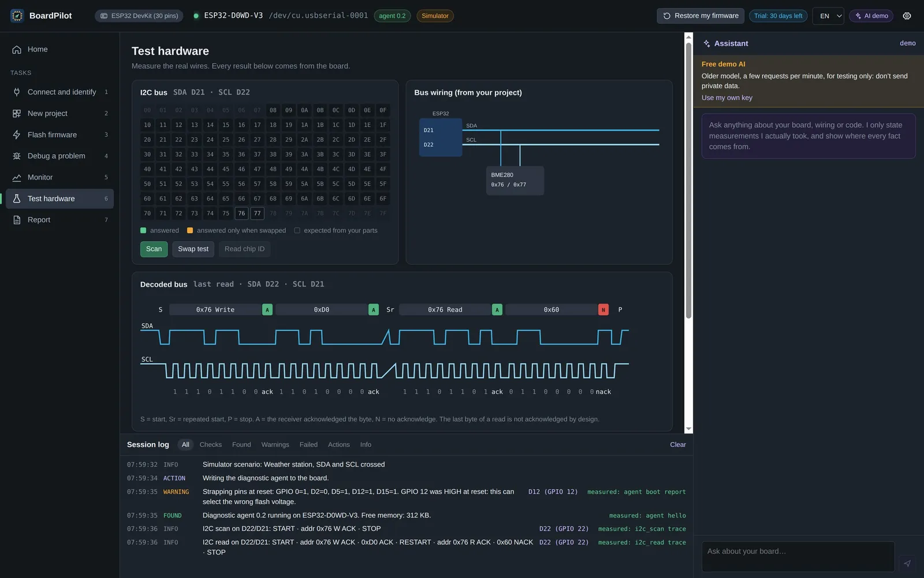The height and width of the screenshot is (578, 924).
Task: Click the agent 0.2 badge
Action: (392, 16)
